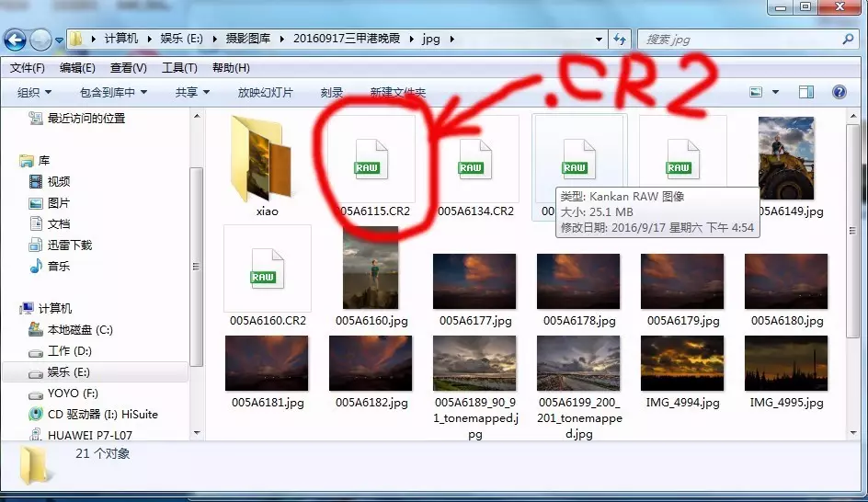This screenshot has height=502, width=868.
Task: Open the 查看(V) menu
Action: click(x=129, y=67)
